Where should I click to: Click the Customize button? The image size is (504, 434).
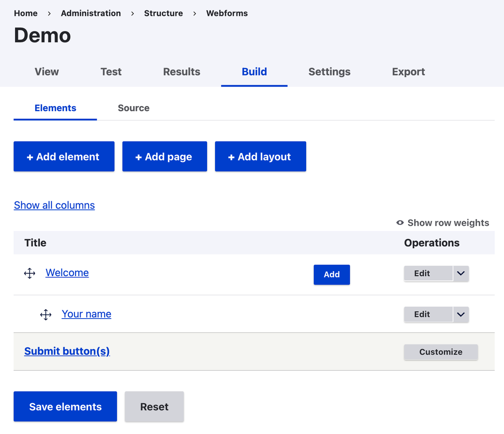(441, 352)
